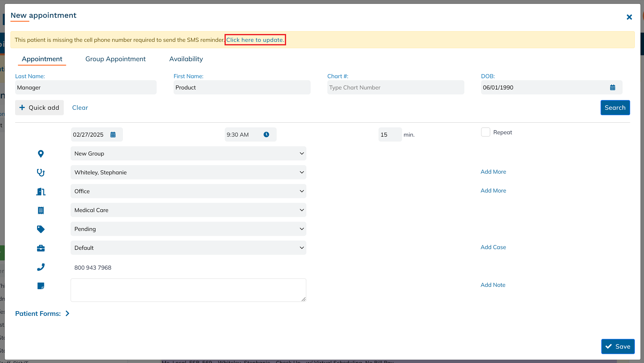
Task: Click the status tag icon
Action: (x=41, y=229)
